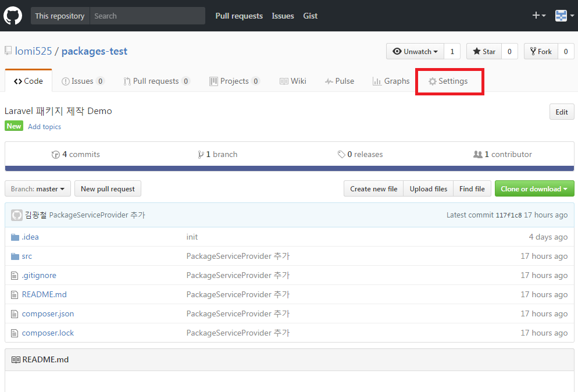Click the composer.lock file icon
The height and width of the screenshot is (392, 578).
coord(15,333)
